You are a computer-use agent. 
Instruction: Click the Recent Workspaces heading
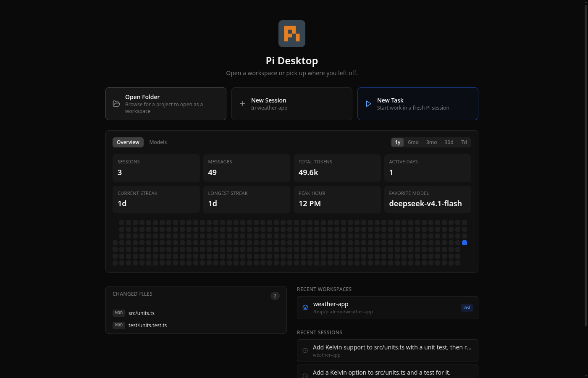pos(324,289)
